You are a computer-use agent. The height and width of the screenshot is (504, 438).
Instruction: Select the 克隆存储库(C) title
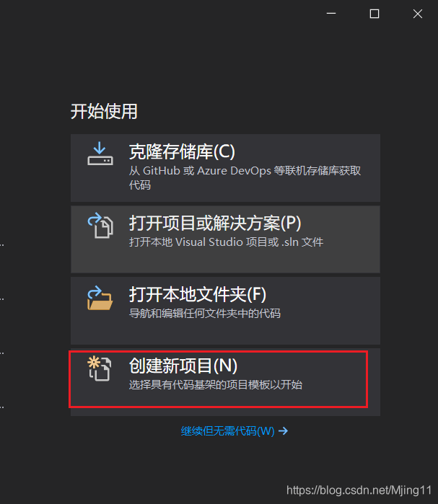(182, 151)
